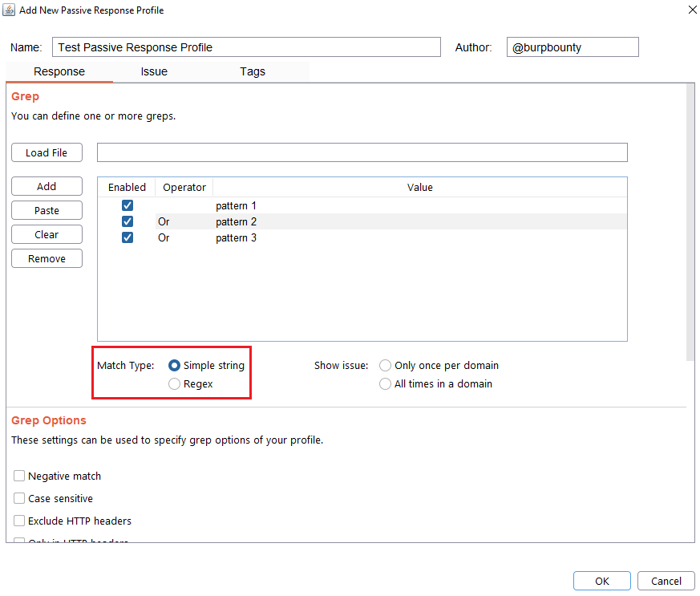Click the Paste button
This screenshot has height=596, width=700.
click(x=47, y=210)
